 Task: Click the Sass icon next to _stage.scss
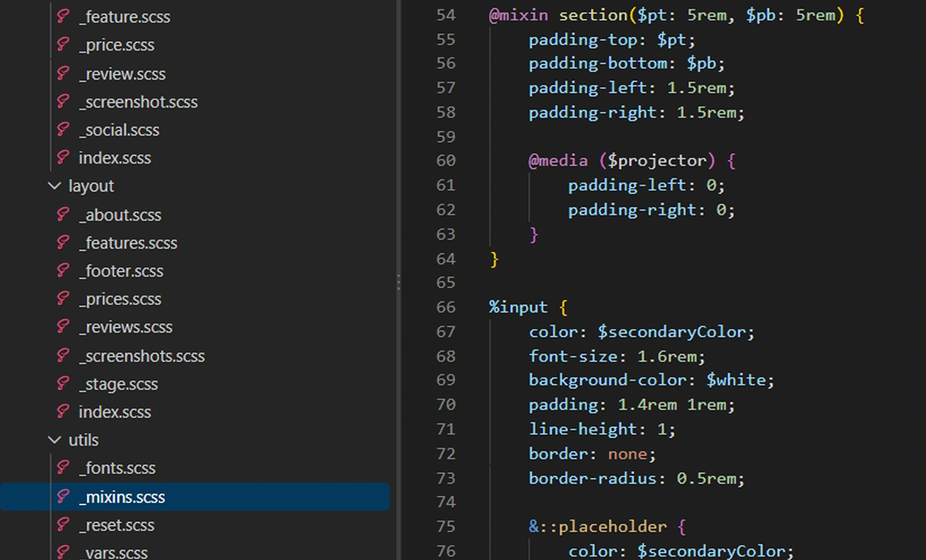63,383
